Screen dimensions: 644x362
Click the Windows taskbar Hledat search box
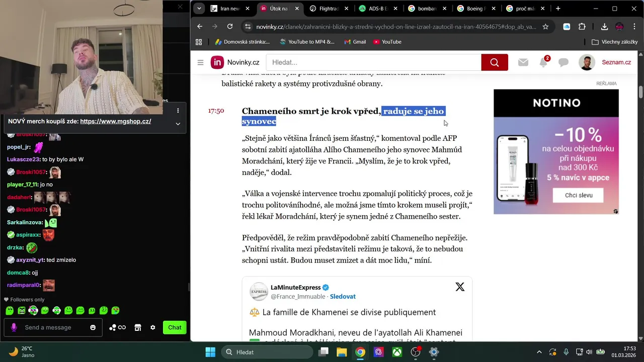[267, 352]
